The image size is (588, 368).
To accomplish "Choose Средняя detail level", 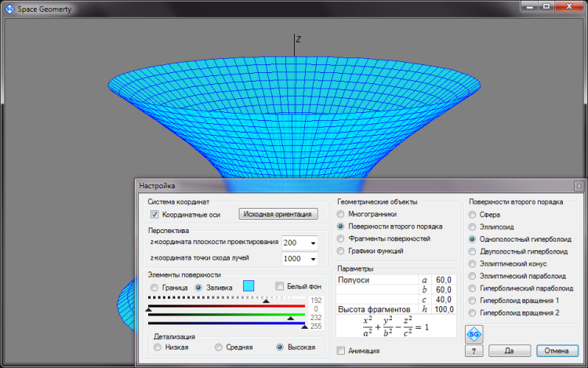I will 220,347.
